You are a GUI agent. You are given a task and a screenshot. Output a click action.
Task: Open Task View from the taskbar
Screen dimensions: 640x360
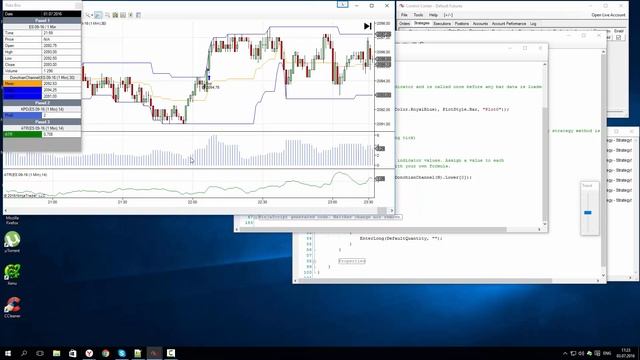coord(40,353)
